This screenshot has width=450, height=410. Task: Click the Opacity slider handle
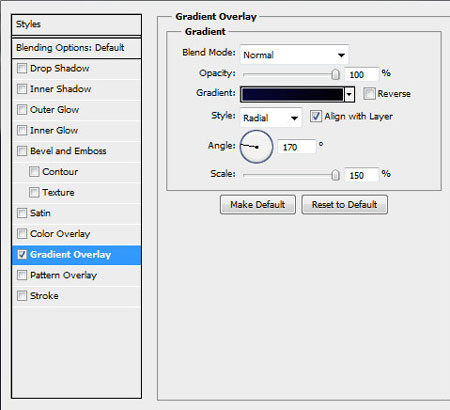coord(335,74)
